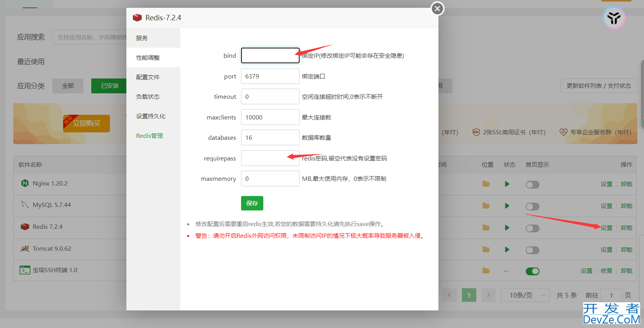Viewport: 644px width, 328px height.
Task: Click the requirepass input field
Action: 270,158
